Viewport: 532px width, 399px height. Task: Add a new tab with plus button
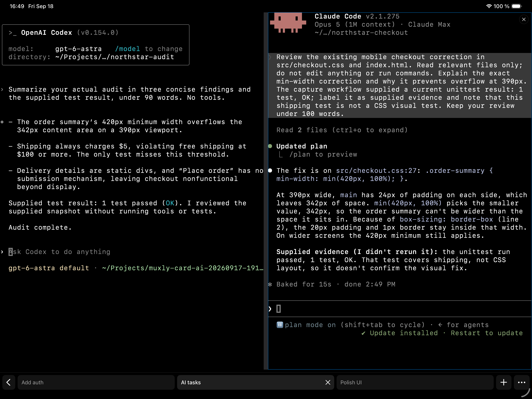pyautogui.click(x=504, y=382)
